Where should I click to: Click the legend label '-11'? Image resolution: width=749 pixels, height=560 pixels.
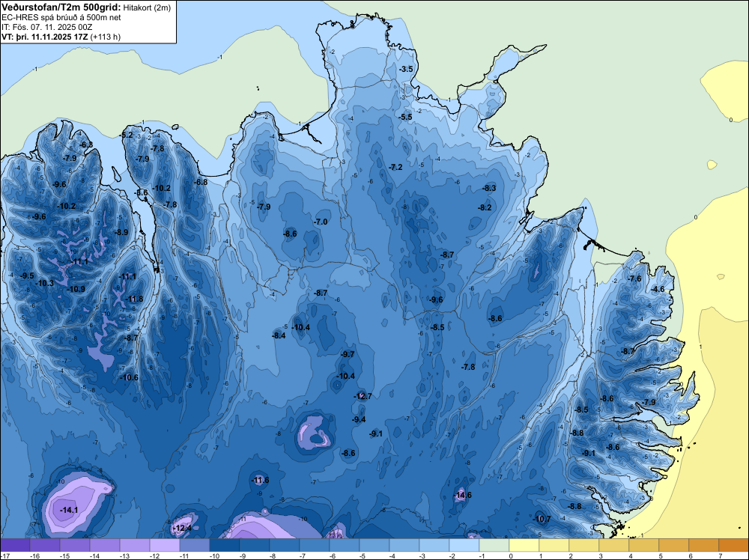tap(184, 556)
